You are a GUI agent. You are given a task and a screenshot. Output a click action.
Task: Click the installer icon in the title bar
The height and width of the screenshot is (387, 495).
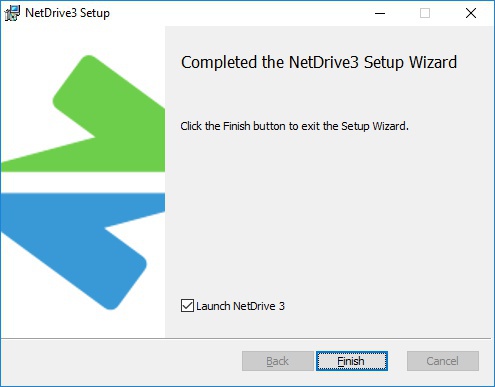(x=12, y=13)
